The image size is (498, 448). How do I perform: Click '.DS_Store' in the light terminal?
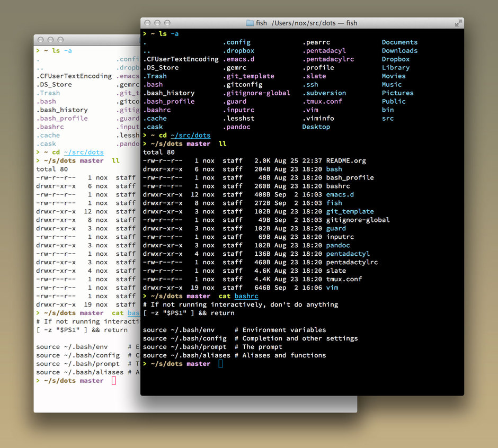tap(54, 85)
